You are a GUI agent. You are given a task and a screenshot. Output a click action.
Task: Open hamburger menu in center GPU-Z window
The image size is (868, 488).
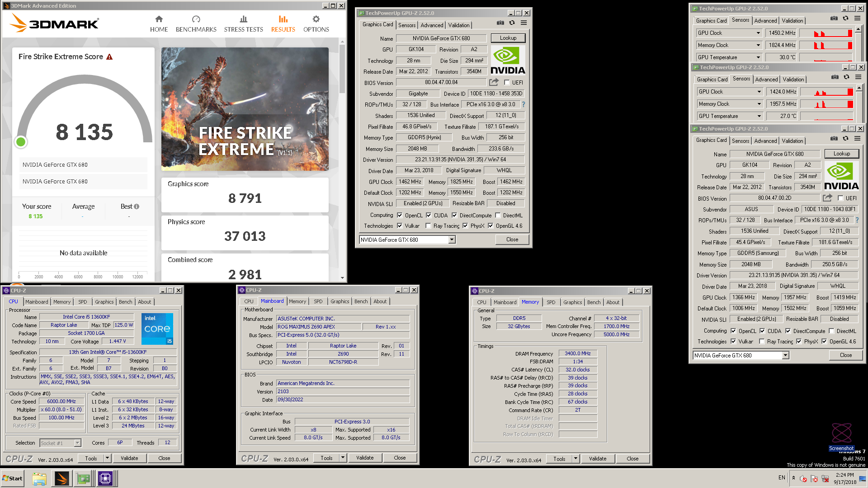pyautogui.click(x=524, y=23)
